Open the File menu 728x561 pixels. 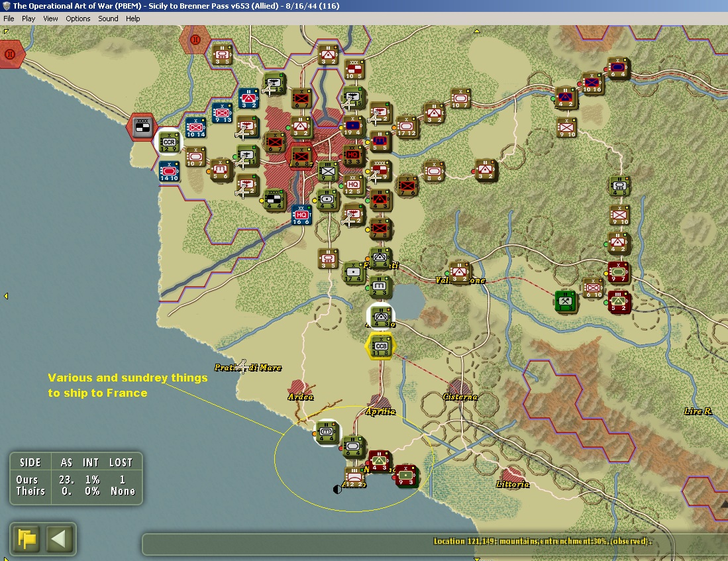9,19
